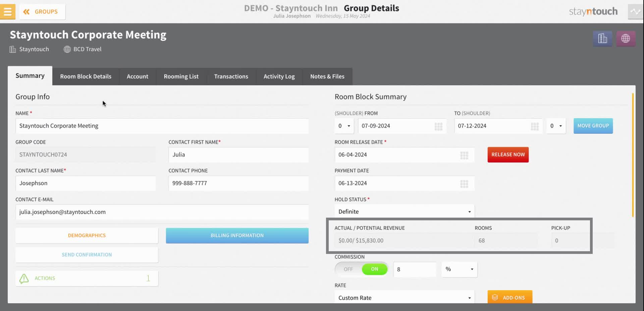Click the Payment Date field 06-13-2024
The image size is (644, 311).
405,183
